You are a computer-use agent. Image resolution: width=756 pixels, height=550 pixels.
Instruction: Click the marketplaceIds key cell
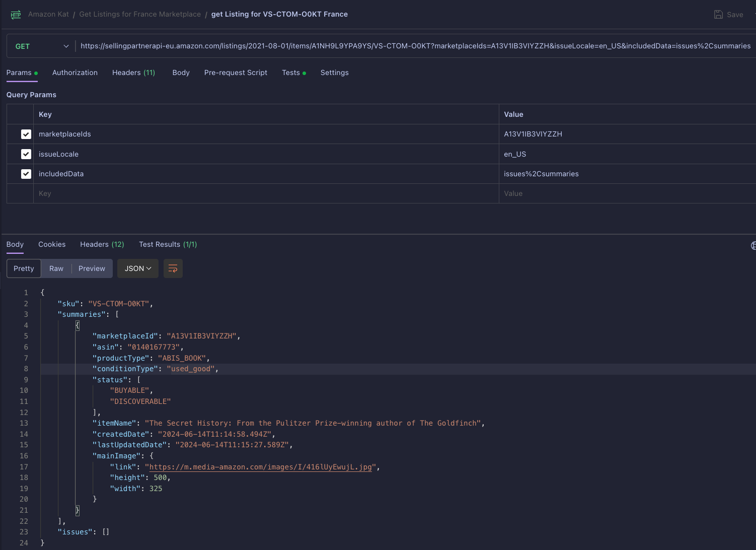coord(266,134)
